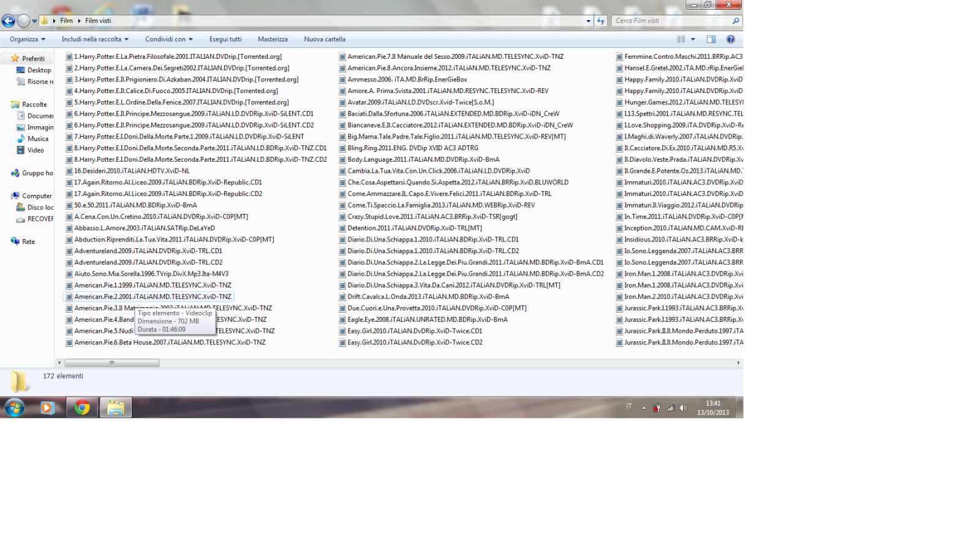Click the volume speaker tray icon
The image size is (980, 551).
coord(683,408)
